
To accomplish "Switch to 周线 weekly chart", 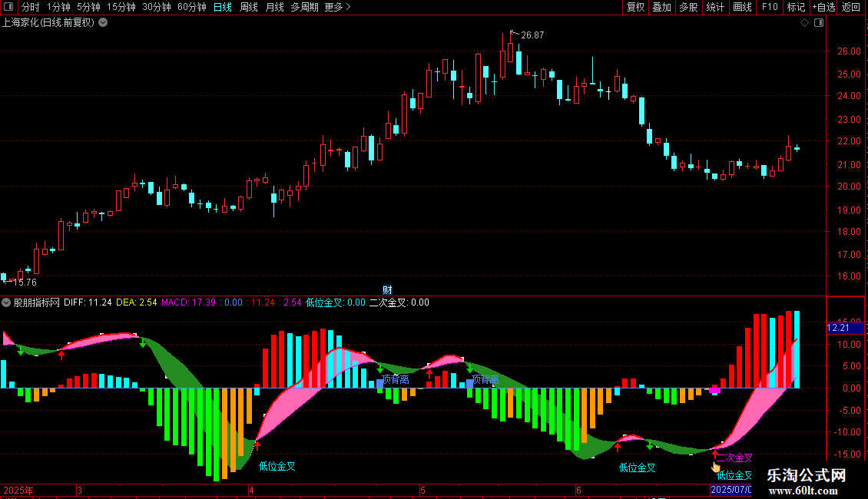I will 249,7.
